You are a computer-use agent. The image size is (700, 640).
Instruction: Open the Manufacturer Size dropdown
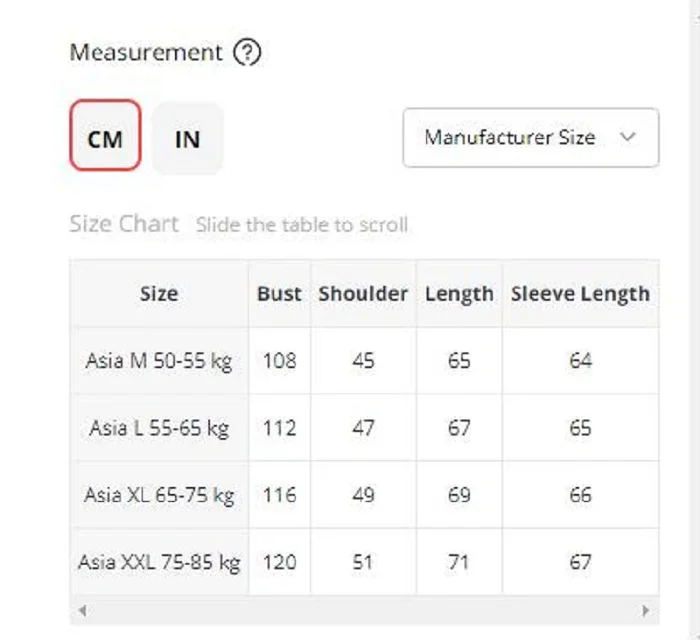(530, 138)
